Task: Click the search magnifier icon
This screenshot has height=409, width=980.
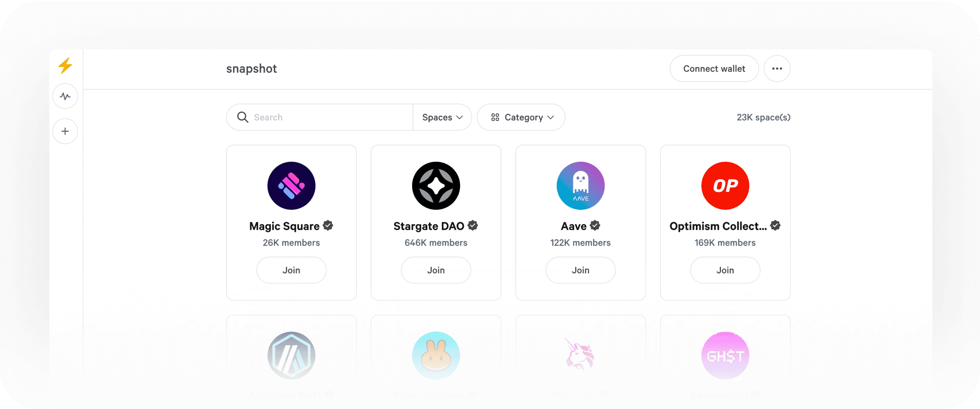Action: point(242,117)
